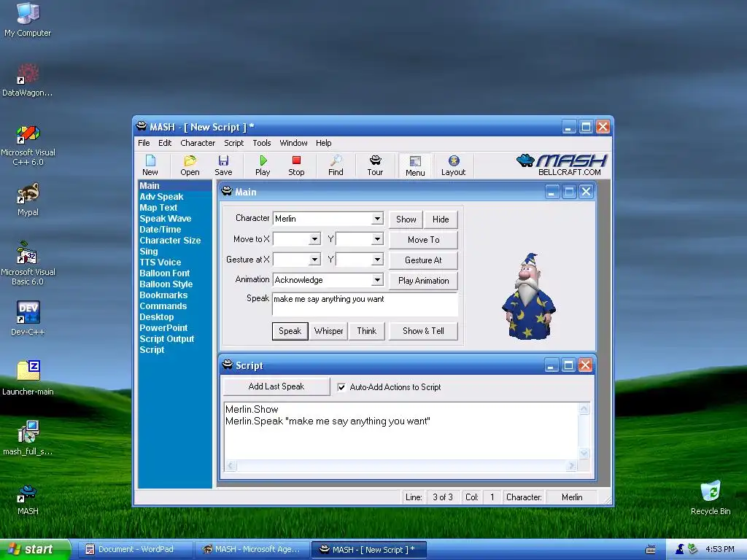Click in the Speak text field
Viewport: 747px width, 560px height.
(365, 304)
